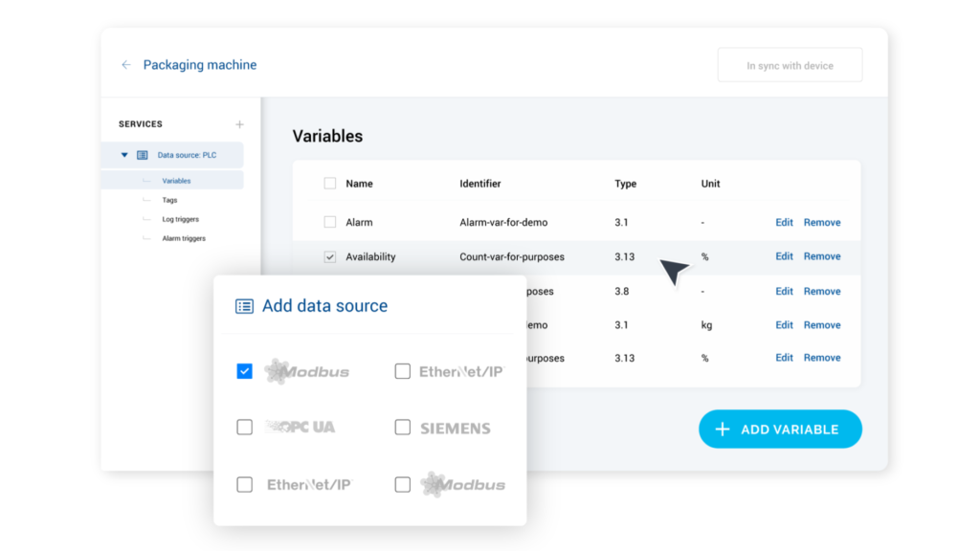Click the cursor arrow near Availability row

click(673, 271)
